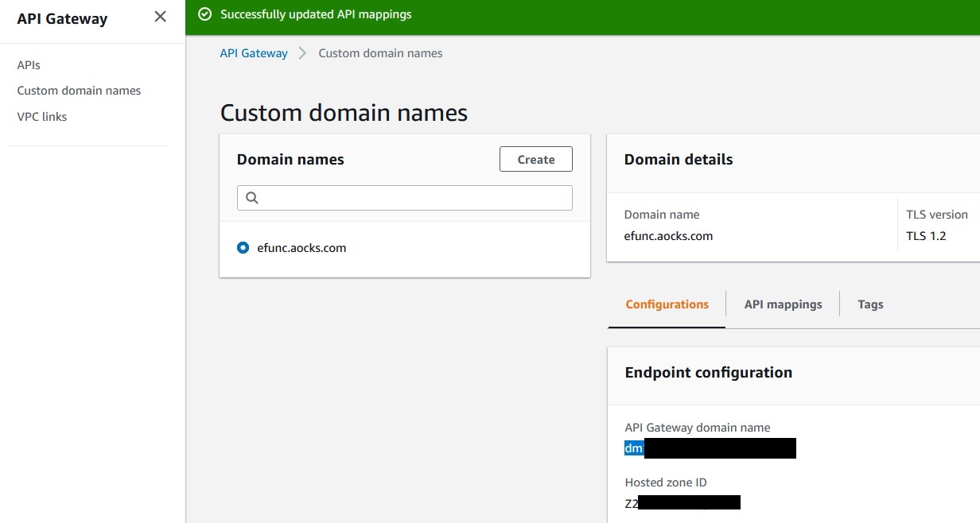980x523 pixels.
Task: Select the efunc.aocks.com radio button
Action: pos(243,248)
